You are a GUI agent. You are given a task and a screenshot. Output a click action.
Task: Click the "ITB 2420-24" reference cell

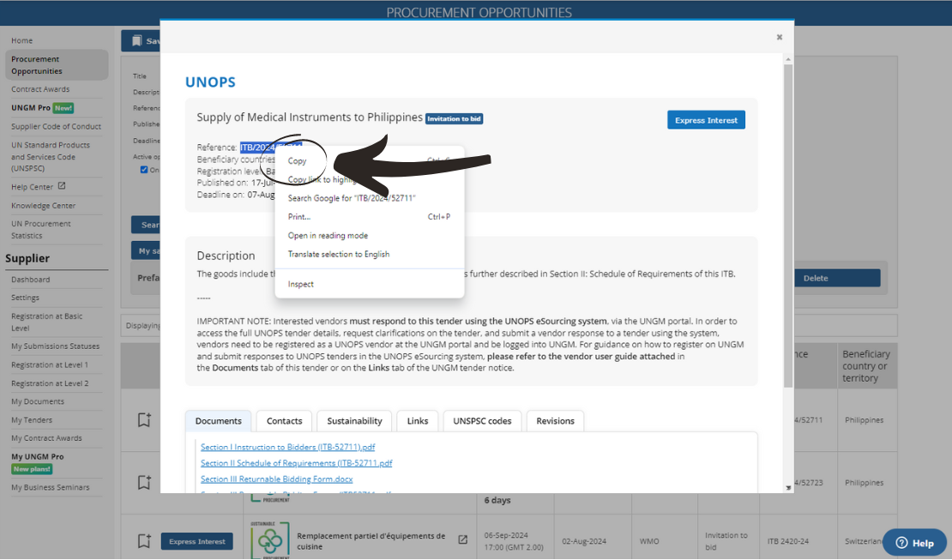coord(788,541)
